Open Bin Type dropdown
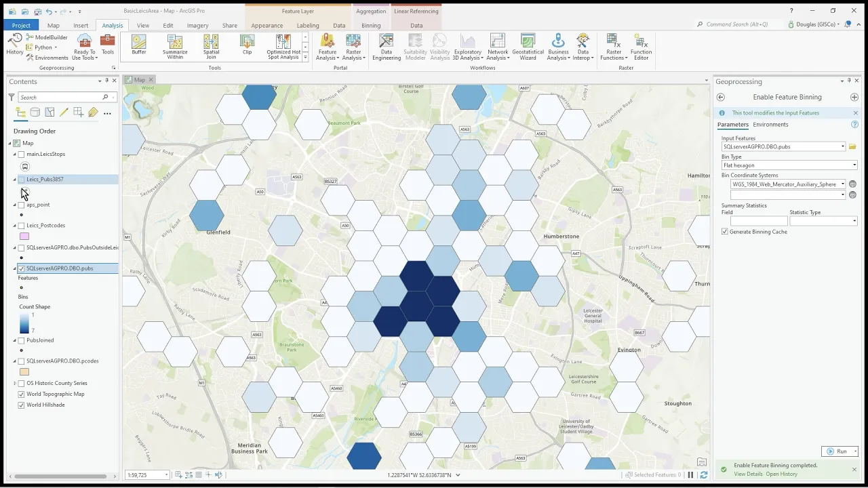Image resolution: width=868 pixels, height=488 pixels. [854, 165]
